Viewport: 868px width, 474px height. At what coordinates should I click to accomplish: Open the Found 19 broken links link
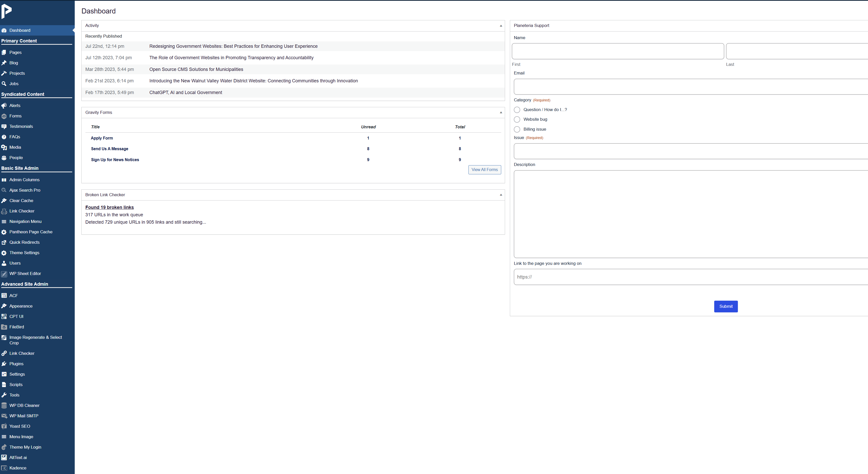[x=109, y=208]
